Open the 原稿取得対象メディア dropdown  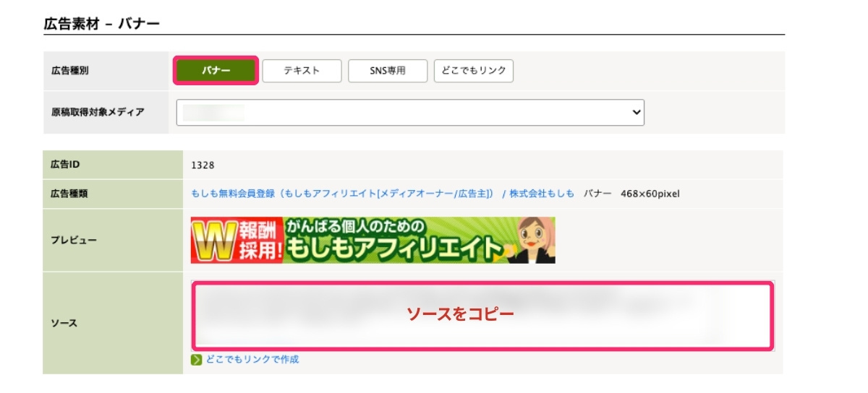pyautogui.click(x=409, y=113)
